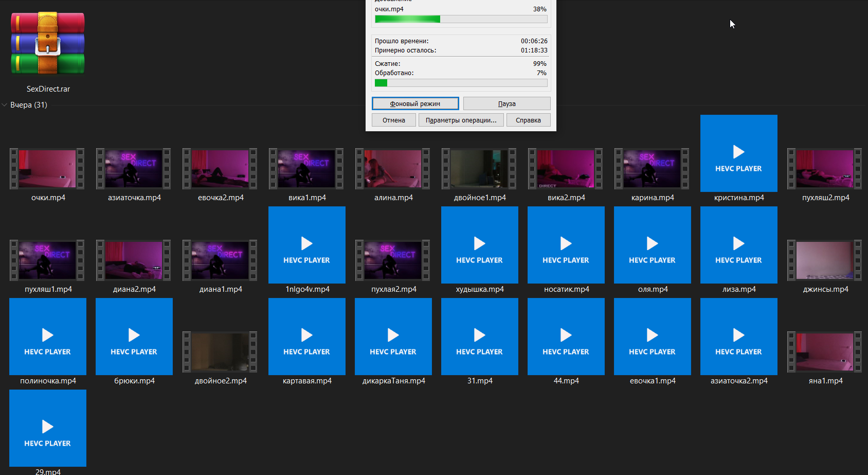This screenshot has width=868, height=475.
Task: Select the двойное1.mp4 video thumbnail
Action: (x=479, y=169)
